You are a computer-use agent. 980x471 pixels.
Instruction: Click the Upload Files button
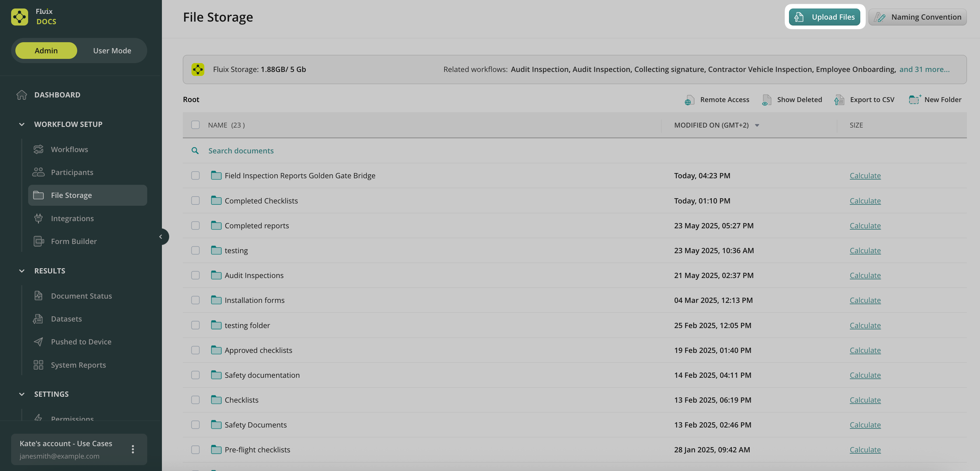824,17
